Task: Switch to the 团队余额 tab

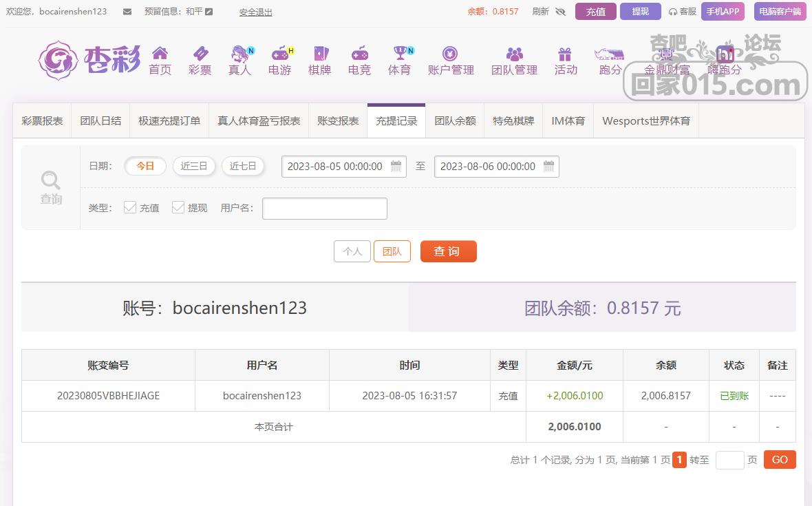Action: [x=455, y=120]
